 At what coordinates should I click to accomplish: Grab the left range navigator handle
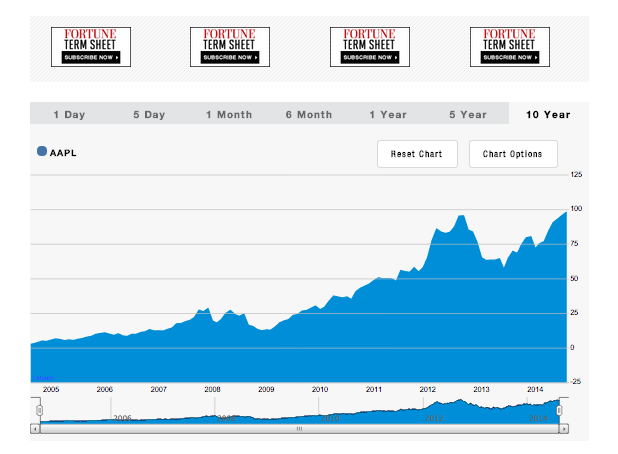click(x=39, y=410)
